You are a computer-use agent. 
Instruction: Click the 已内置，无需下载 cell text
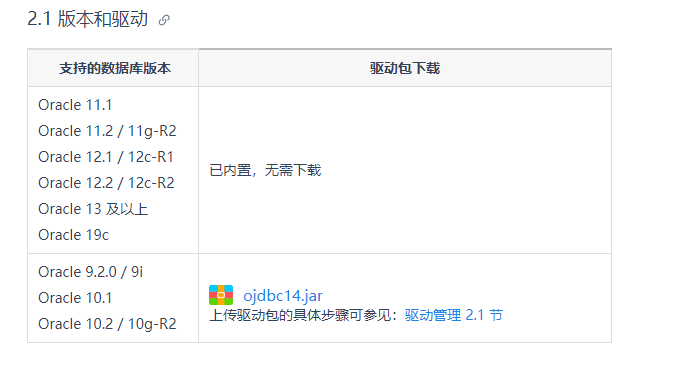click(265, 170)
